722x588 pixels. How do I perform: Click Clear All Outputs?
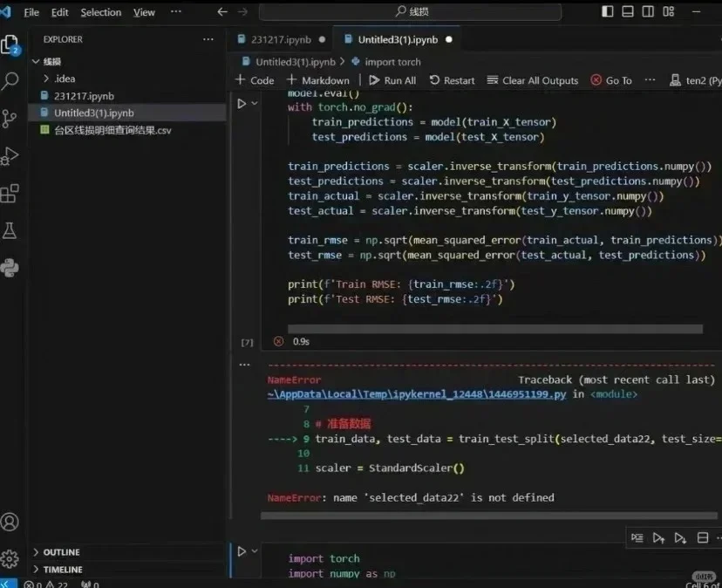tap(532, 80)
